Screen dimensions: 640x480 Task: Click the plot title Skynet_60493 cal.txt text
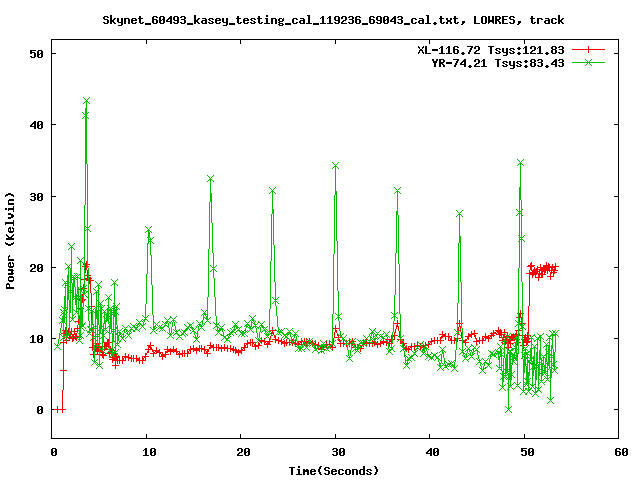point(333,20)
